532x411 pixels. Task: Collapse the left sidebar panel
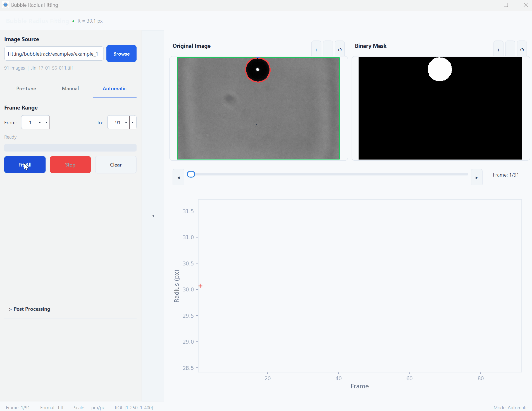[153, 216]
